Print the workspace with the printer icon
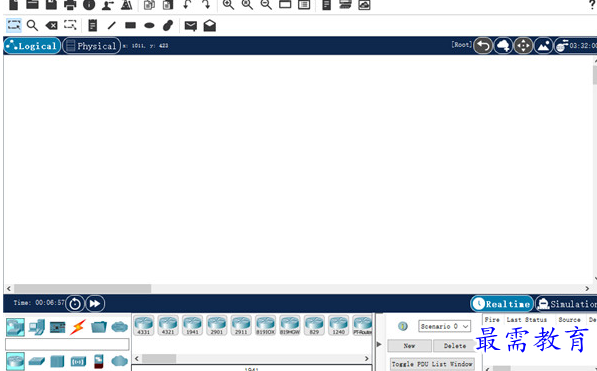Viewport: 597px width, 371px height. pyautogui.click(x=70, y=5)
